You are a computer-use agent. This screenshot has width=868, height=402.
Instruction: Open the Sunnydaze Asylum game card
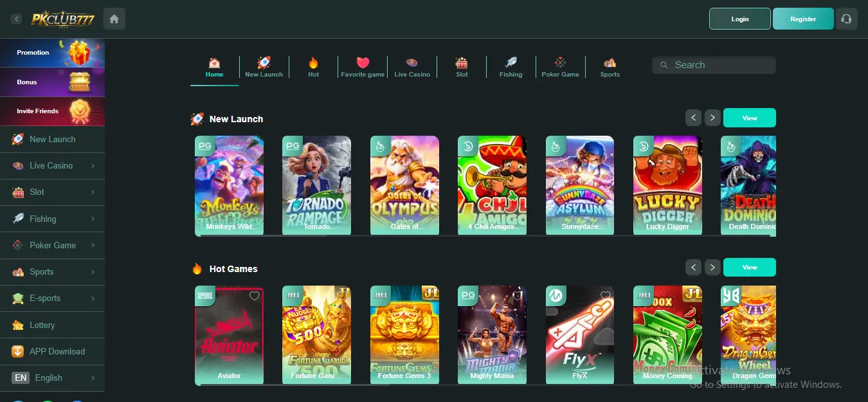[580, 185]
